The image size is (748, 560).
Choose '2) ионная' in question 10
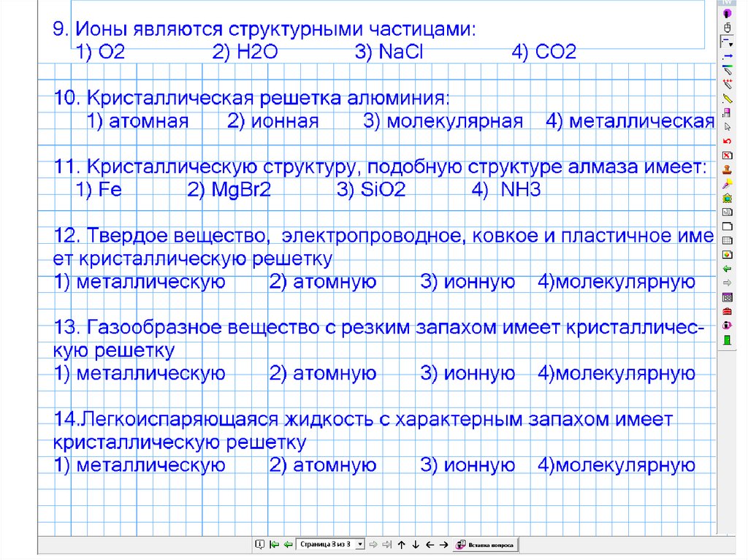tap(272, 122)
